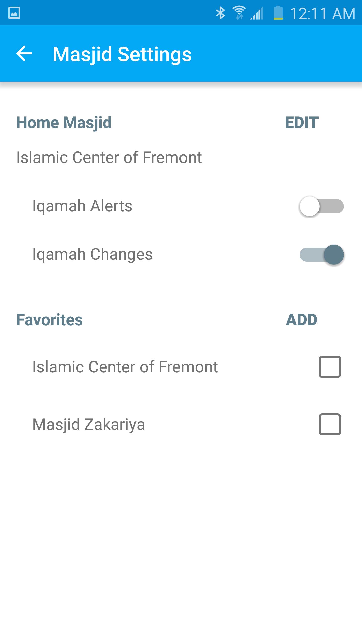Check the Islamic Center of Fremont favorite box
This screenshot has width=362, height=644.
(x=330, y=367)
